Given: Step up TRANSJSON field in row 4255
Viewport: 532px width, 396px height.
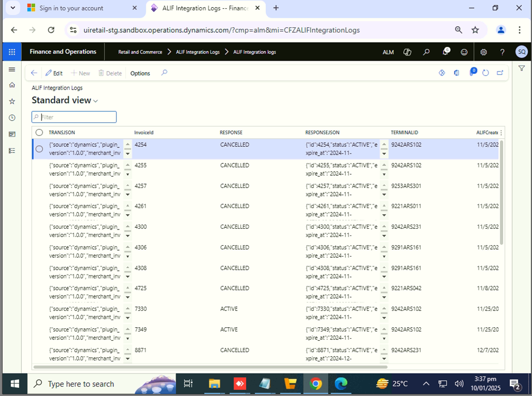Looking at the screenshot, I should pyautogui.click(x=128, y=165).
